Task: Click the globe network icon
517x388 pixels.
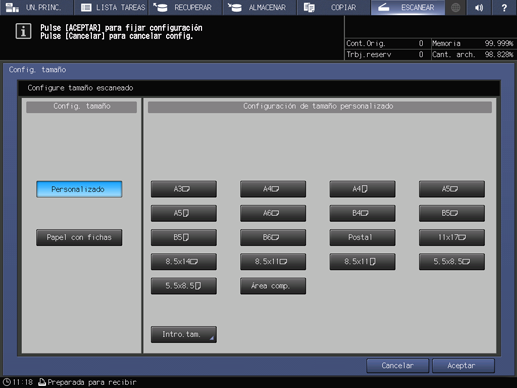Action: tap(455, 7)
